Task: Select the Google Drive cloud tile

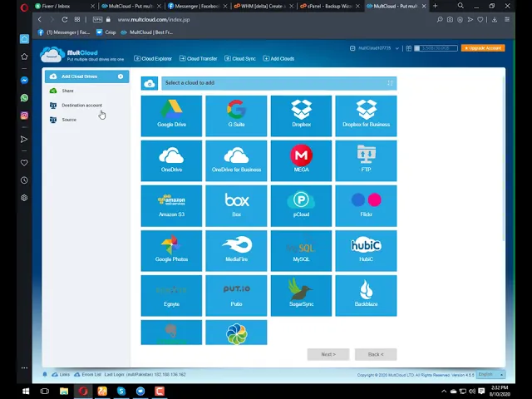Action: 171,116
